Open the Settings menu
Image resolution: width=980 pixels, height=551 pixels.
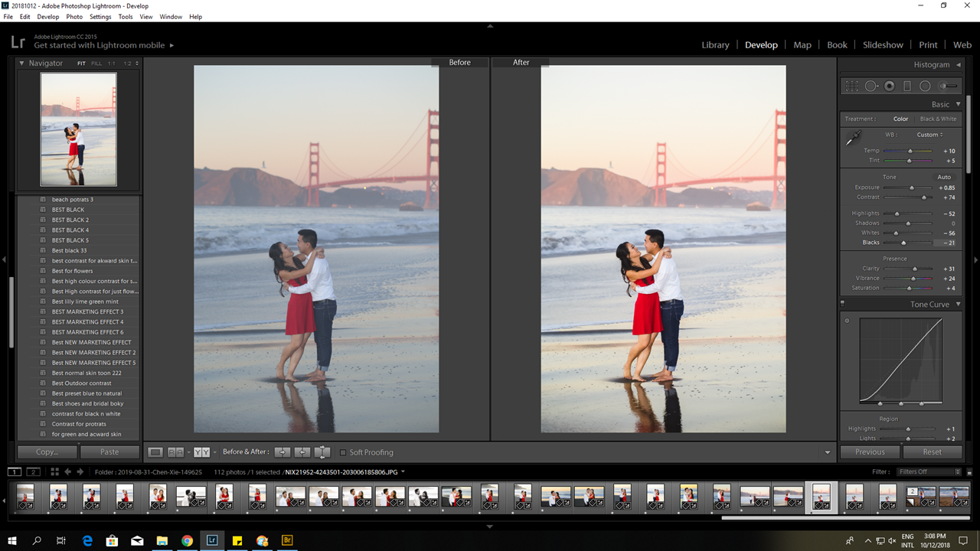tap(100, 16)
